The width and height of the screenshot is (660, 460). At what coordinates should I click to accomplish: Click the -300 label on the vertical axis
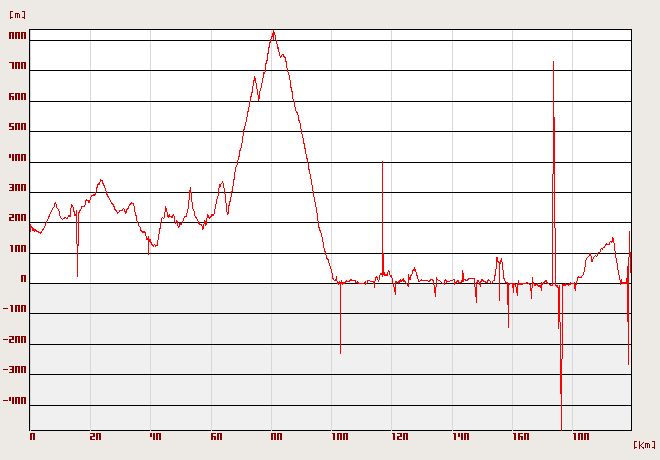pyautogui.click(x=15, y=370)
